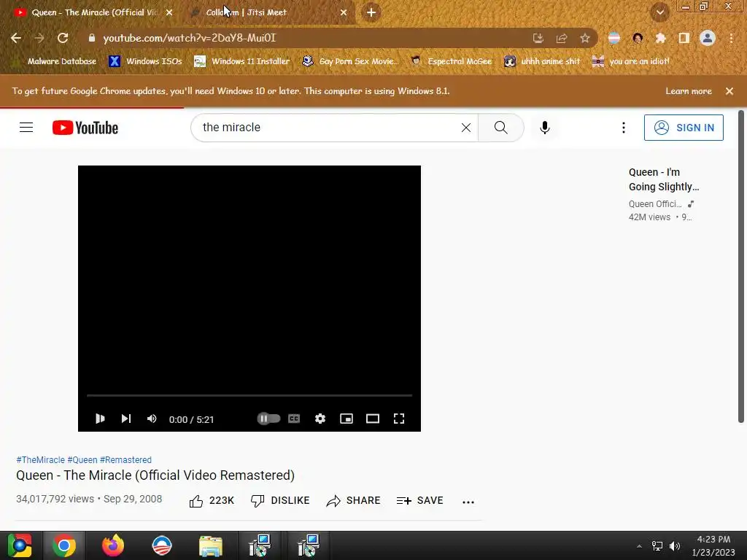This screenshot has width=747, height=560.
Task: Start voice search with microphone icon
Action: coord(544,128)
